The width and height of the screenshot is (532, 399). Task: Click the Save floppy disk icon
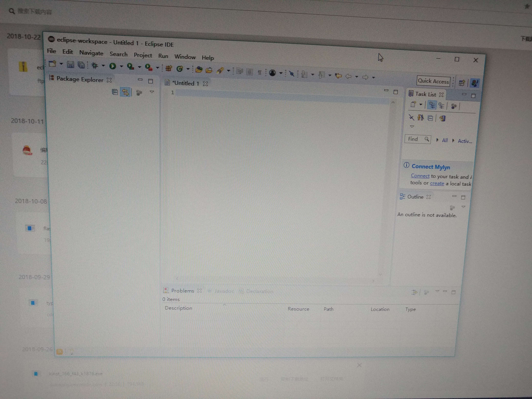(70, 64)
